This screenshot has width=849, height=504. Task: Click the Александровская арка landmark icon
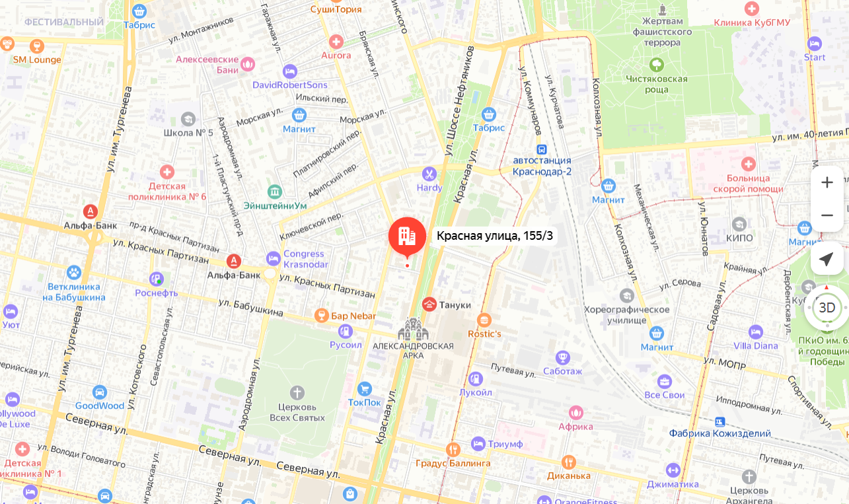coord(414,329)
